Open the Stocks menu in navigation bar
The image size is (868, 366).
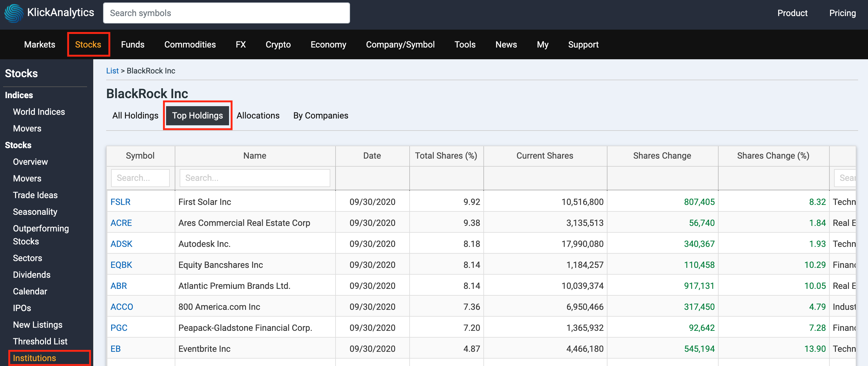pos(88,44)
